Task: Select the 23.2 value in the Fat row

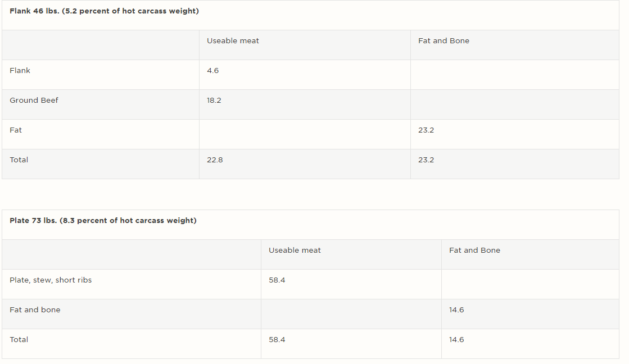Action: (x=426, y=130)
